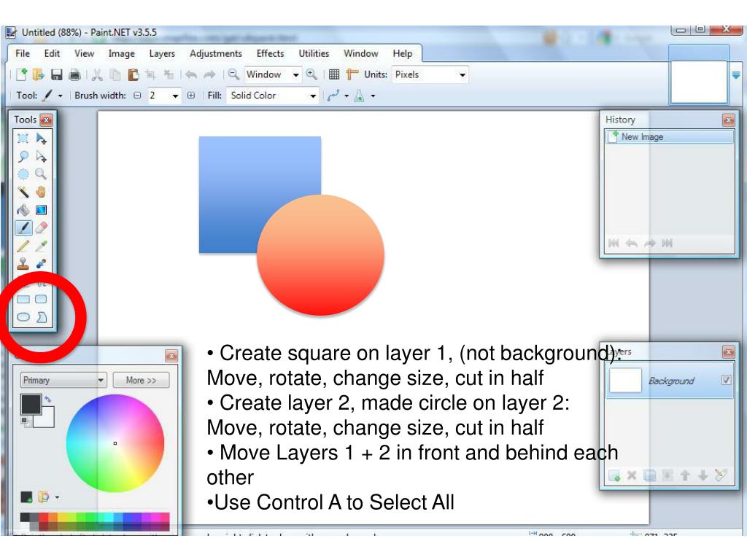
Task: Open the Tool chooser dropdown arrow
Action: 60,96
